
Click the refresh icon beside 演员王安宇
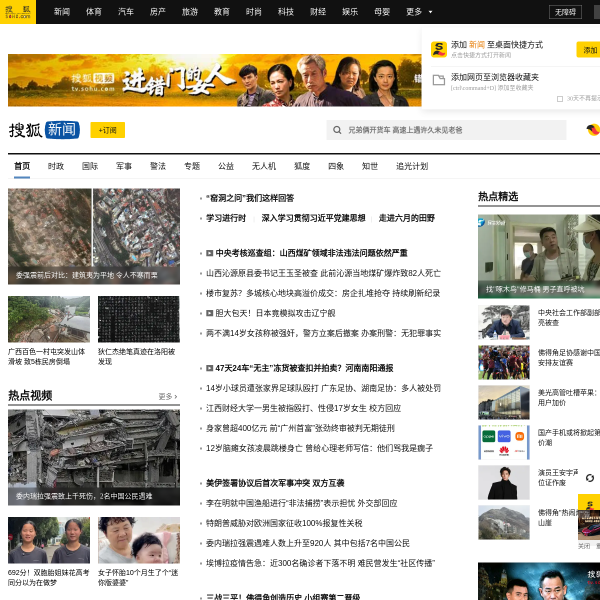click(x=590, y=478)
